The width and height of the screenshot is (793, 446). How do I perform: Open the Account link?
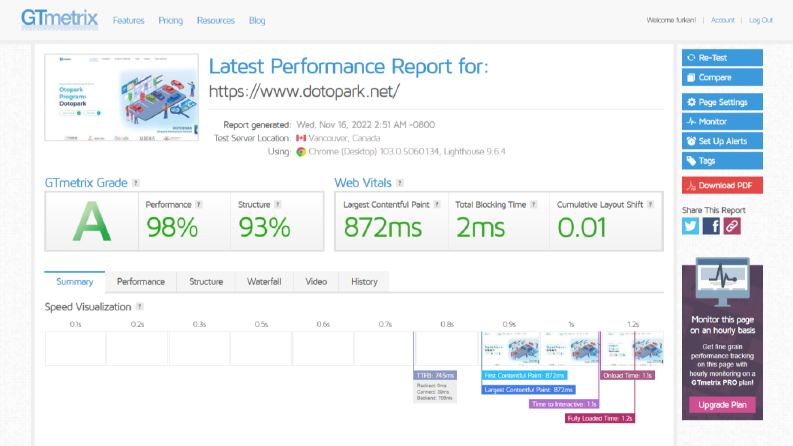(723, 20)
